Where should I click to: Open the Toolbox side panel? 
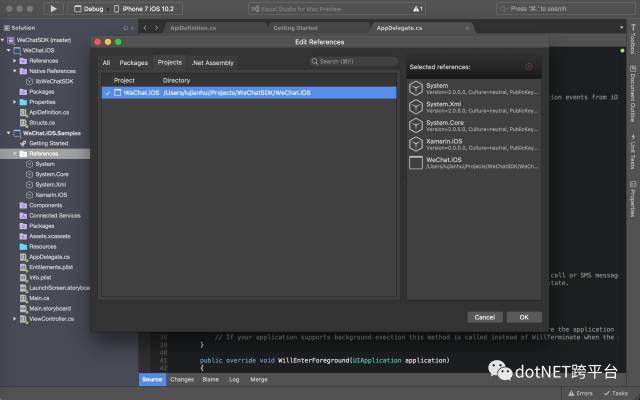(x=633, y=39)
